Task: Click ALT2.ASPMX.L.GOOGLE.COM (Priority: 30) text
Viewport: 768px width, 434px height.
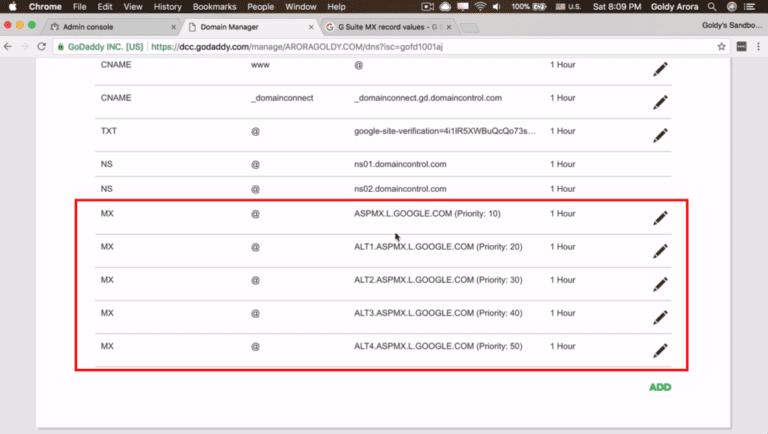Action: (438, 280)
